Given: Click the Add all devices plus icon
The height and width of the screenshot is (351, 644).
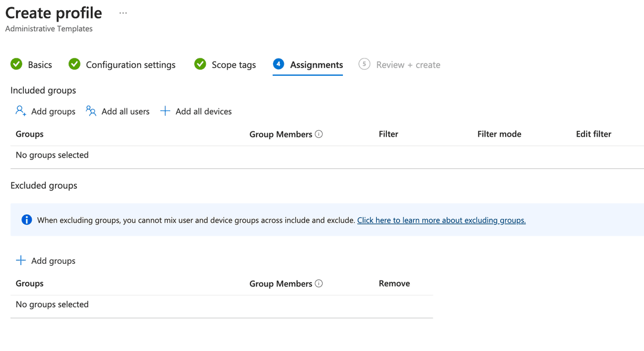Looking at the screenshot, I should pos(165,111).
